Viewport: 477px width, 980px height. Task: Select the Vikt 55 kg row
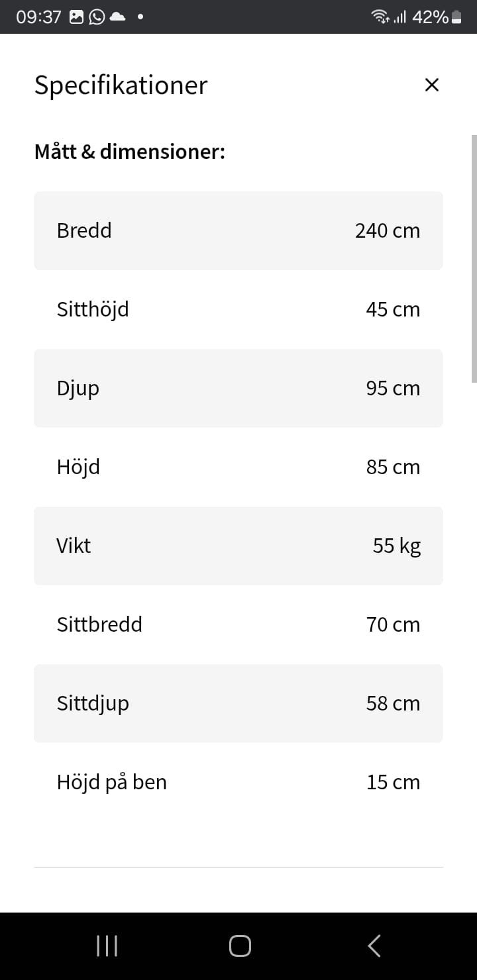(x=238, y=546)
